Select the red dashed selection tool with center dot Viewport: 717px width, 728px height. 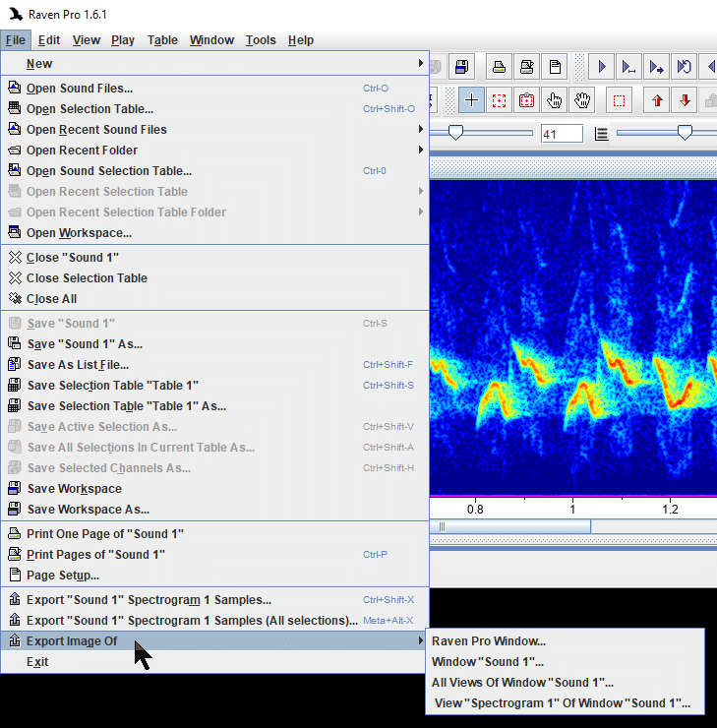click(x=499, y=100)
